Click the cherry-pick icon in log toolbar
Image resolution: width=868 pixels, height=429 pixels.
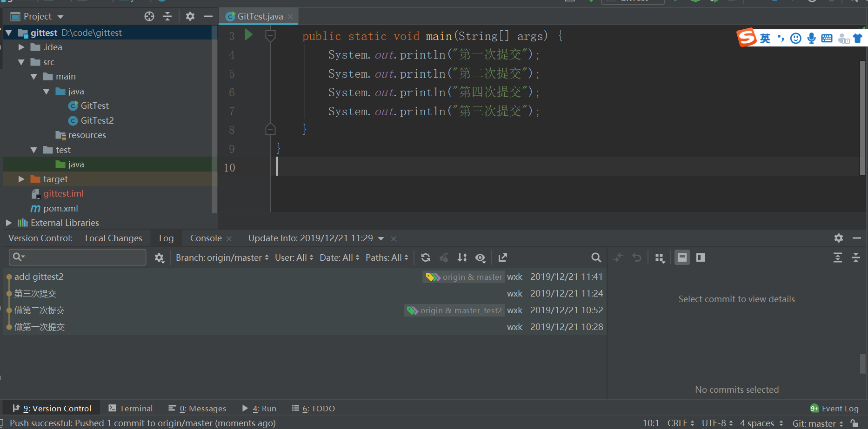444,257
